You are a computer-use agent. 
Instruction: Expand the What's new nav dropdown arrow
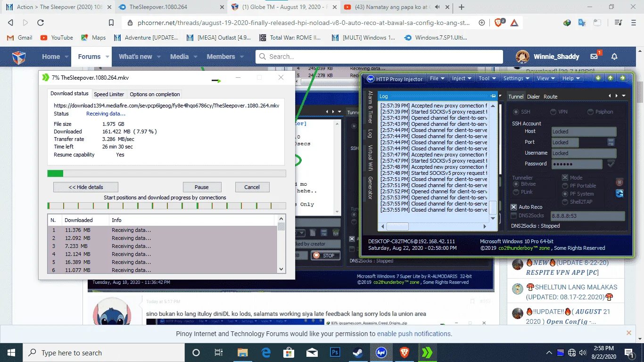point(159,57)
